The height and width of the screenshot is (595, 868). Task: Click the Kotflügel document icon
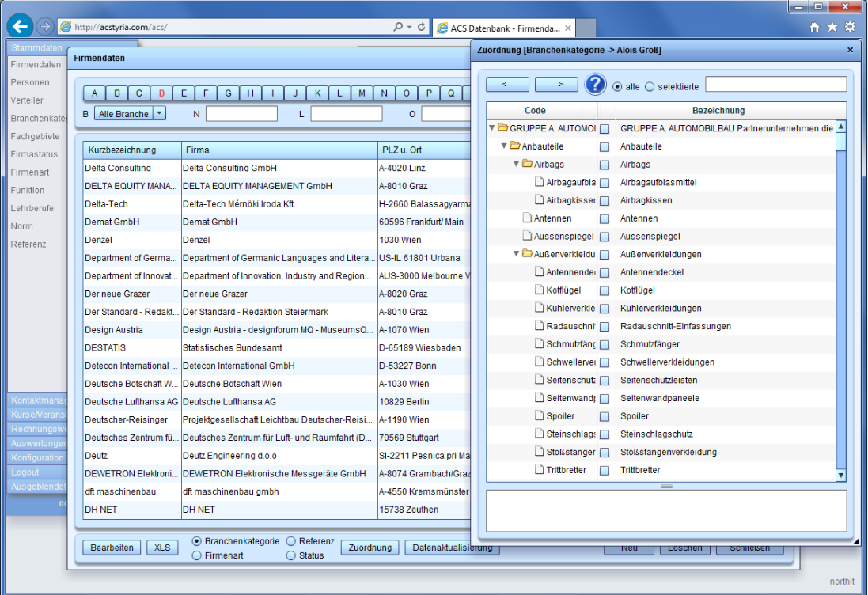(539, 290)
